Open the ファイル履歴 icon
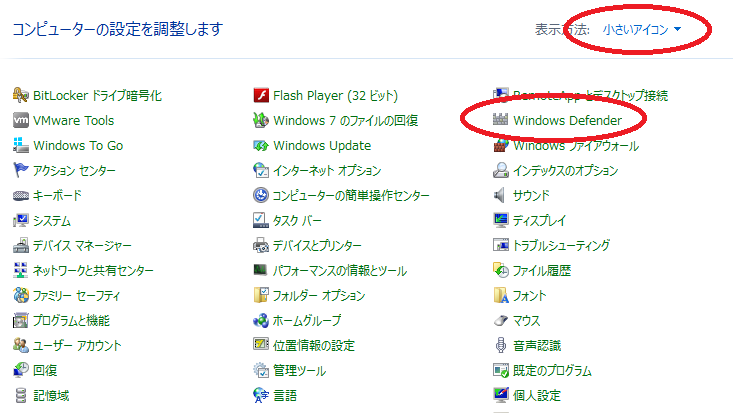This screenshot has width=733, height=413. (x=501, y=270)
